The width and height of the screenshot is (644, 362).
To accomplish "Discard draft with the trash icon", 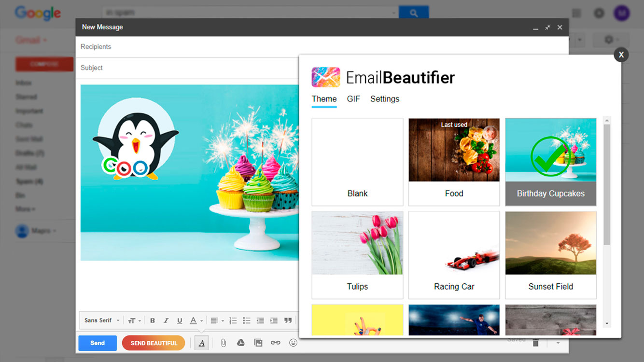I will (535, 343).
